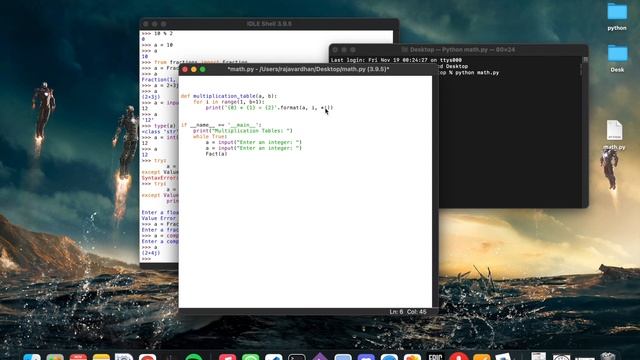Viewport: 640px width, 360px height.
Task: Click the "if __name__ == '__main__':" line
Action: coord(221,125)
